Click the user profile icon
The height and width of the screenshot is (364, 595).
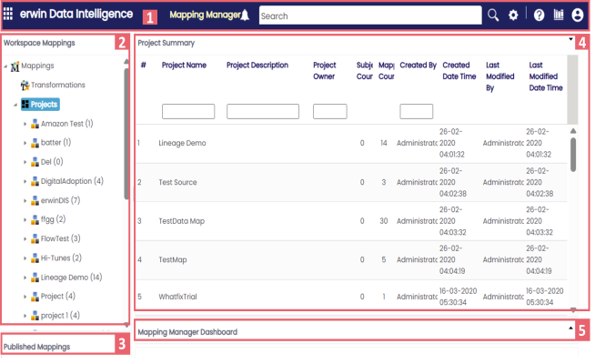click(x=577, y=15)
